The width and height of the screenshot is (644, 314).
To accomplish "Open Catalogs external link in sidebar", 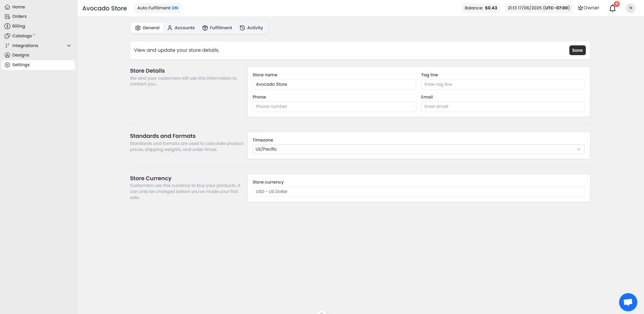I will (x=38, y=36).
